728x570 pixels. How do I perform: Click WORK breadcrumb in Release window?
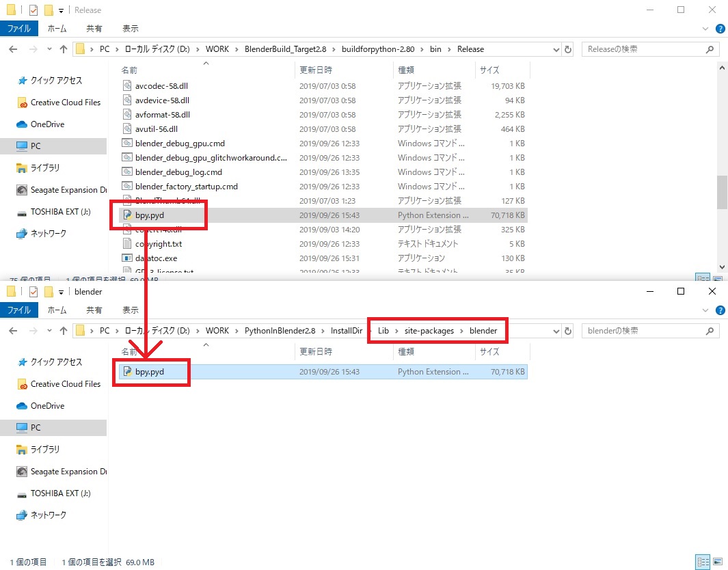217,49
